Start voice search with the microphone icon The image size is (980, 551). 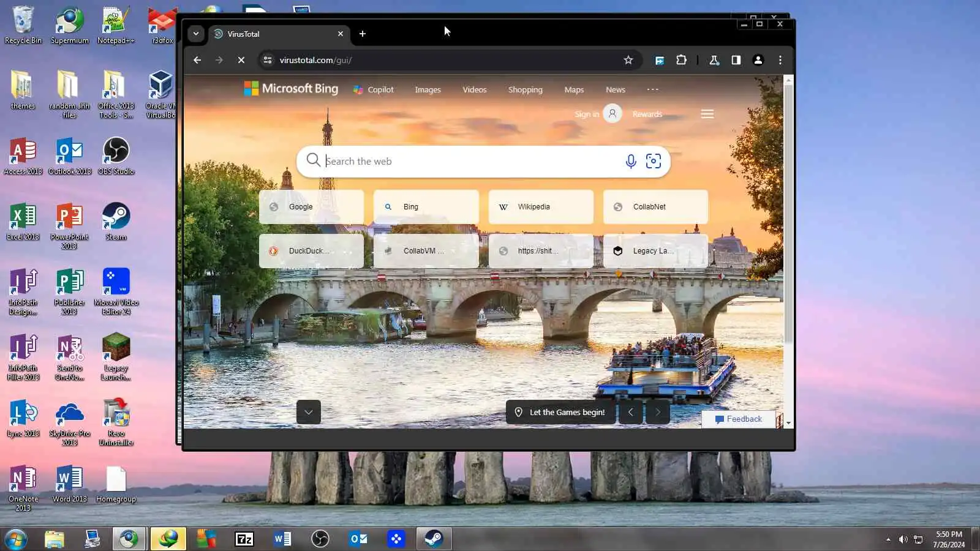(x=631, y=161)
